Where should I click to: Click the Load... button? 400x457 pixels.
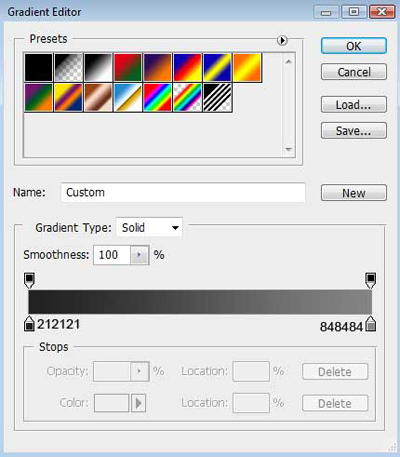coord(354,105)
